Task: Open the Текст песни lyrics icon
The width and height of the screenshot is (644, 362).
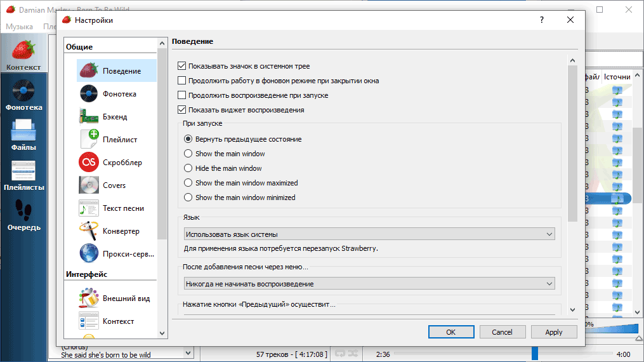Action: point(89,208)
